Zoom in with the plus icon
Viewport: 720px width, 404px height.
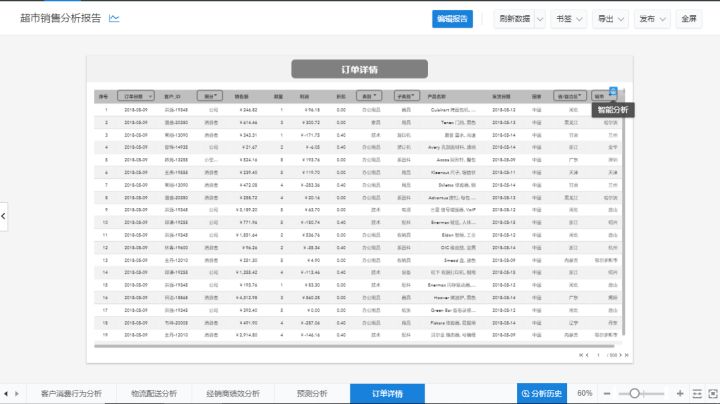click(x=680, y=394)
